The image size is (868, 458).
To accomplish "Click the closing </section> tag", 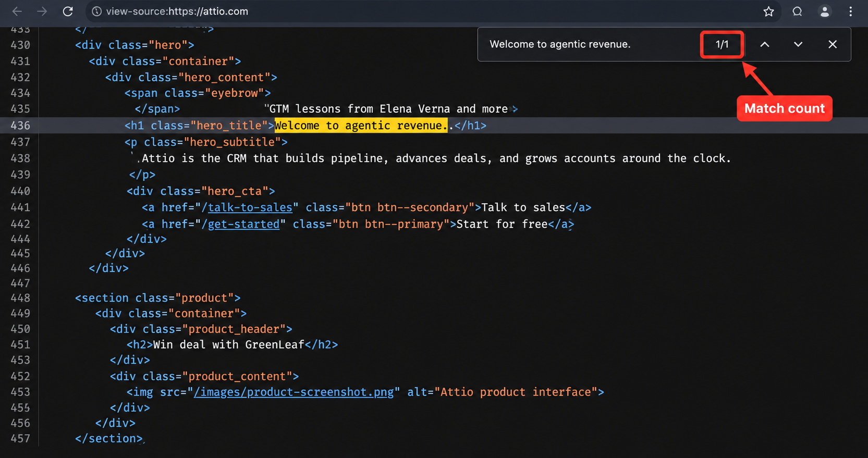I will [x=108, y=439].
